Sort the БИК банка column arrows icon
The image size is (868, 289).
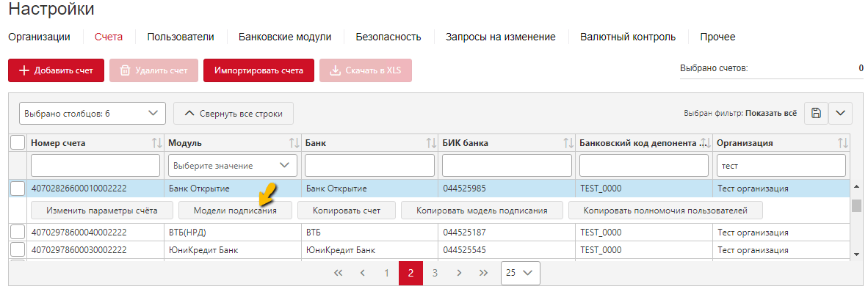coord(568,143)
